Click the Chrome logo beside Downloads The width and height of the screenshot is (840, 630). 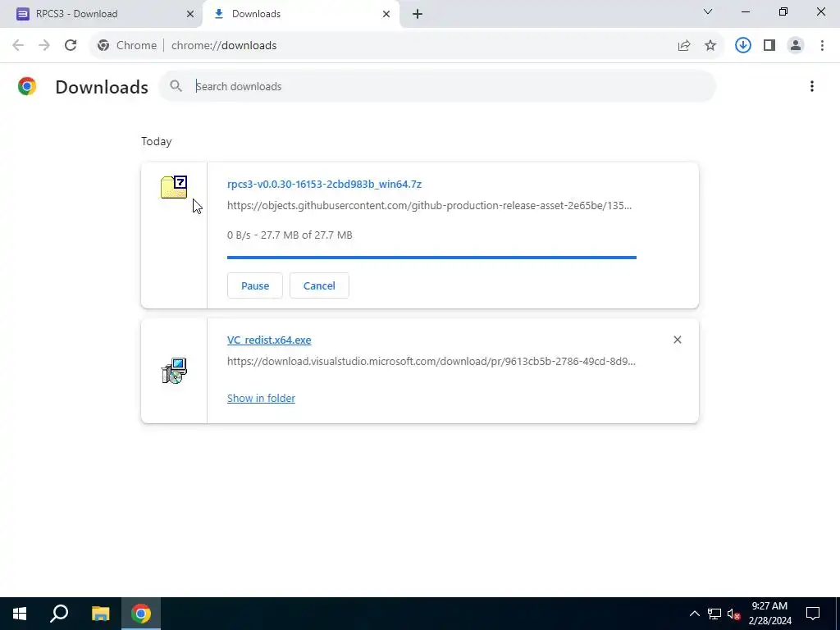click(x=27, y=86)
